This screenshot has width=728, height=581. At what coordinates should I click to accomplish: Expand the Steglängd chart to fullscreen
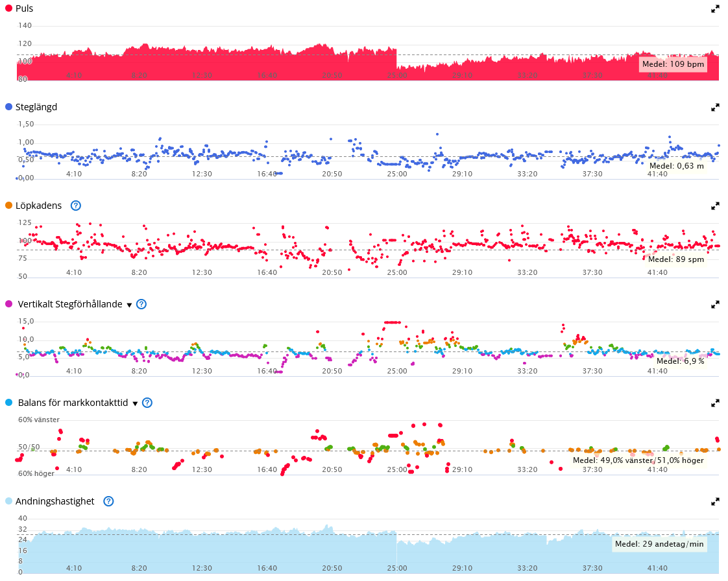point(715,108)
